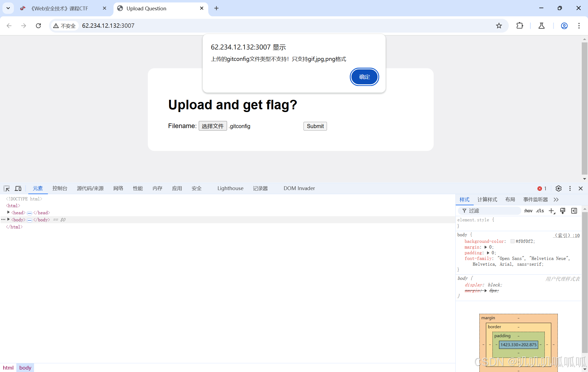This screenshot has height=372, width=588.
Task: Click the inspect element picker icon
Action: tap(7, 188)
